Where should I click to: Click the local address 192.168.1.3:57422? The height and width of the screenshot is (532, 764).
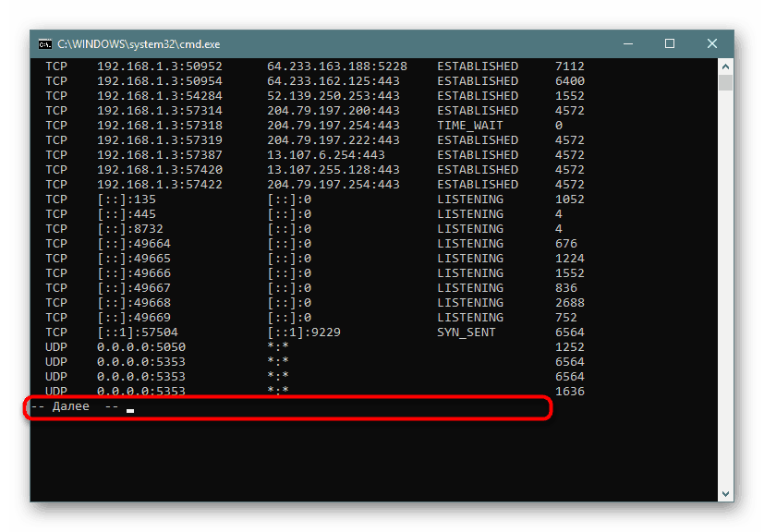[x=160, y=185]
